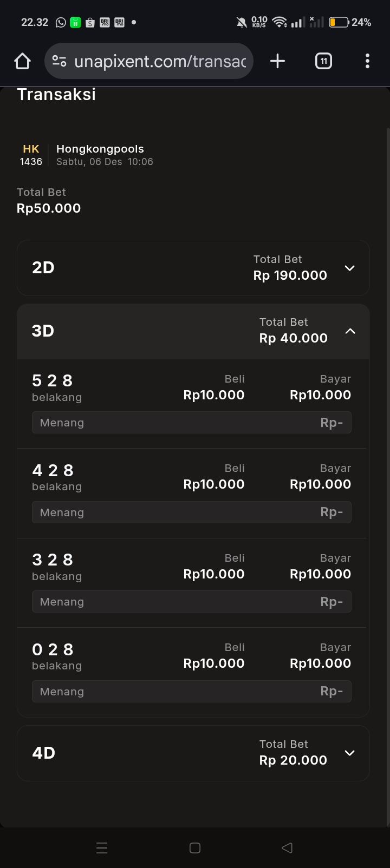Tap the Menang field under 328

tap(191, 602)
